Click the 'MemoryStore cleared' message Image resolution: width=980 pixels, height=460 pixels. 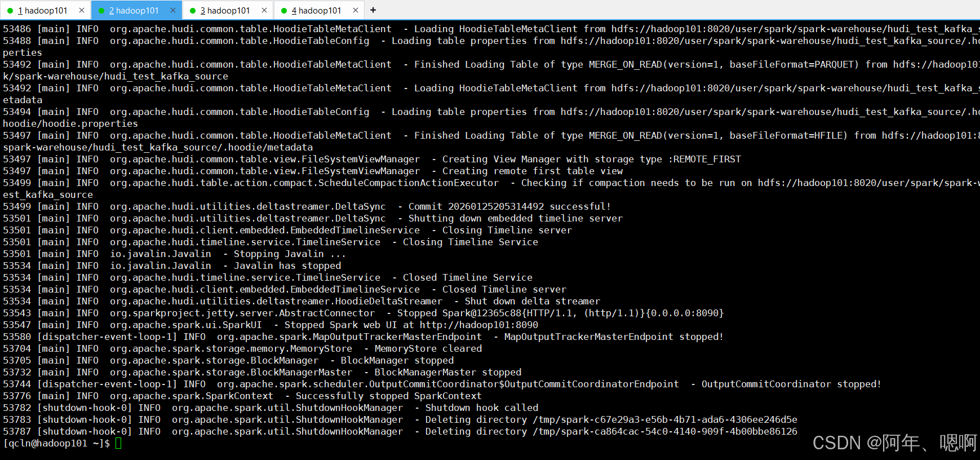pyautogui.click(x=428, y=348)
